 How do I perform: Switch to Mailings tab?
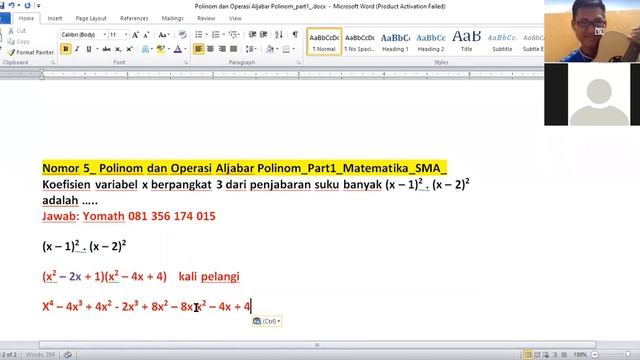[x=172, y=18]
